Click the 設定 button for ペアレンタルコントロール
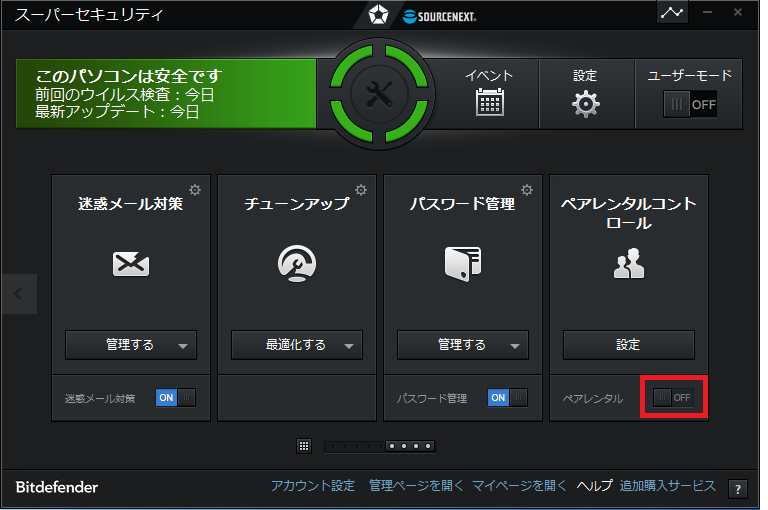The image size is (768, 510). coord(628,345)
